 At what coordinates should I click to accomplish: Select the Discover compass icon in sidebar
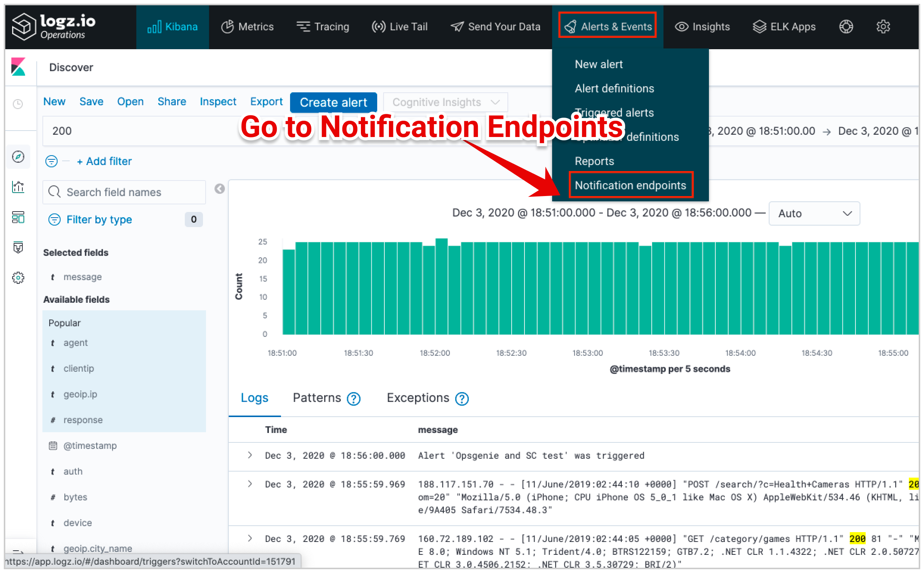point(18,157)
